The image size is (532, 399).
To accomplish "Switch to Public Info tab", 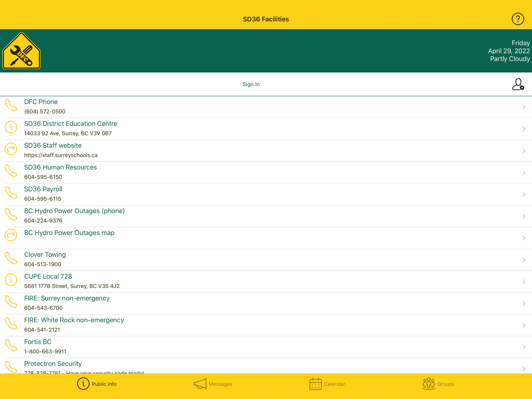I will pyautogui.click(x=97, y=384).
